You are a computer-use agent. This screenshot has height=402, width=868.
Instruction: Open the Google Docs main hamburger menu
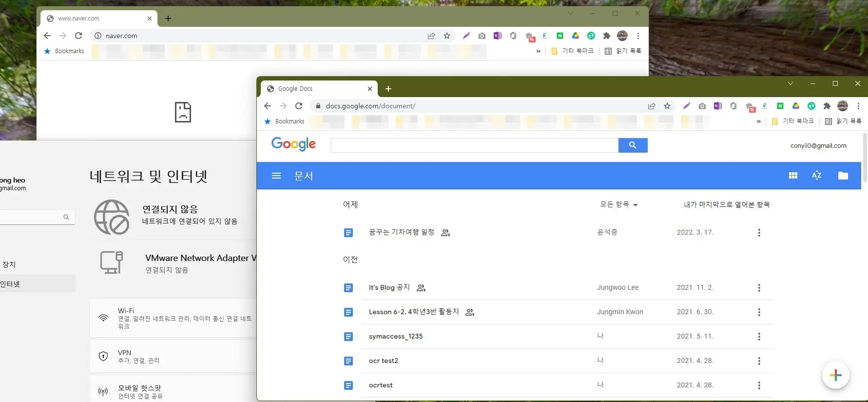(276, 176)
